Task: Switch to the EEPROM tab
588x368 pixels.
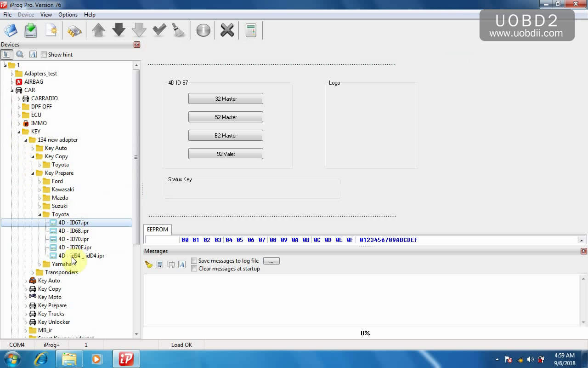Action: point(157,229)
